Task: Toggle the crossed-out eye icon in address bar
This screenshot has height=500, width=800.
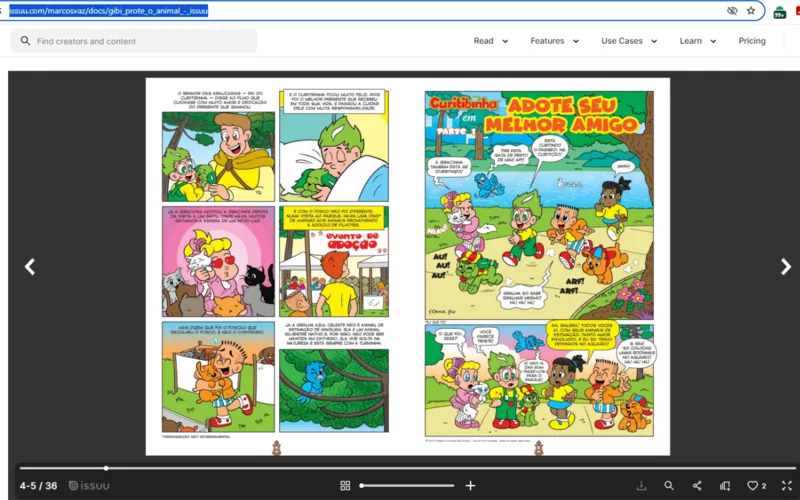Action: (732, 10)
